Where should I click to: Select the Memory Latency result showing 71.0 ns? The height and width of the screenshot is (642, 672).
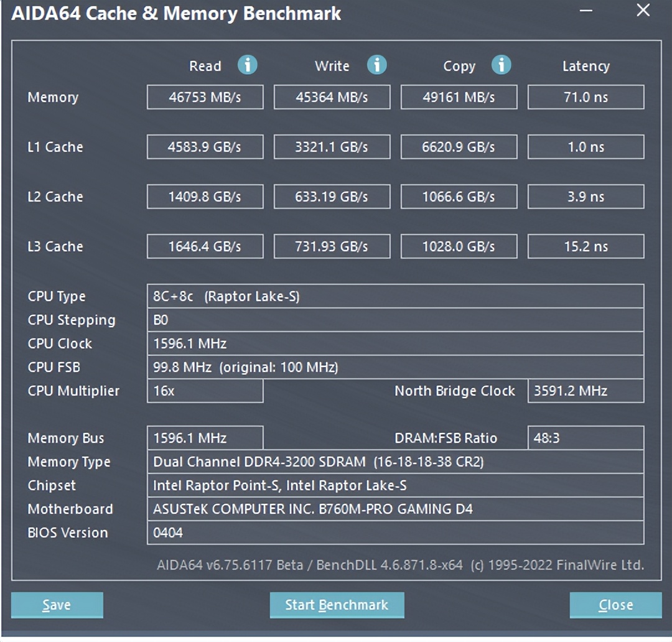point(585,97)
